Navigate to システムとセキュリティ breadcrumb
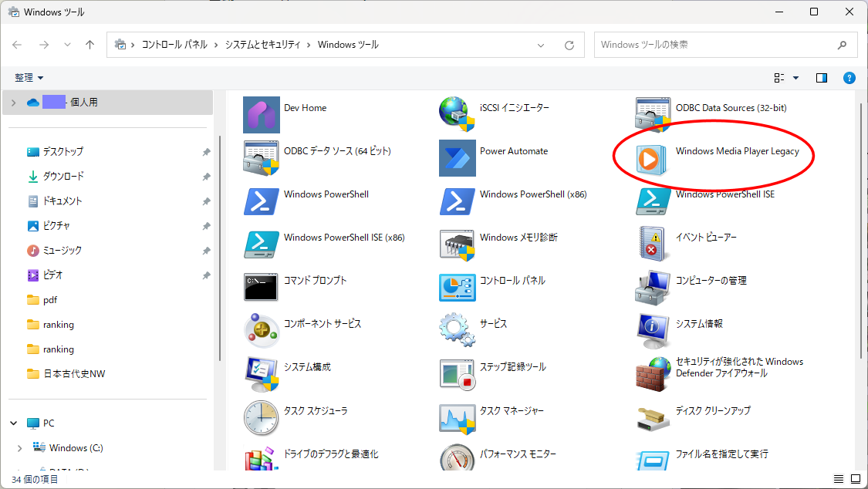The image size is (868, 489). click(262, 45)
